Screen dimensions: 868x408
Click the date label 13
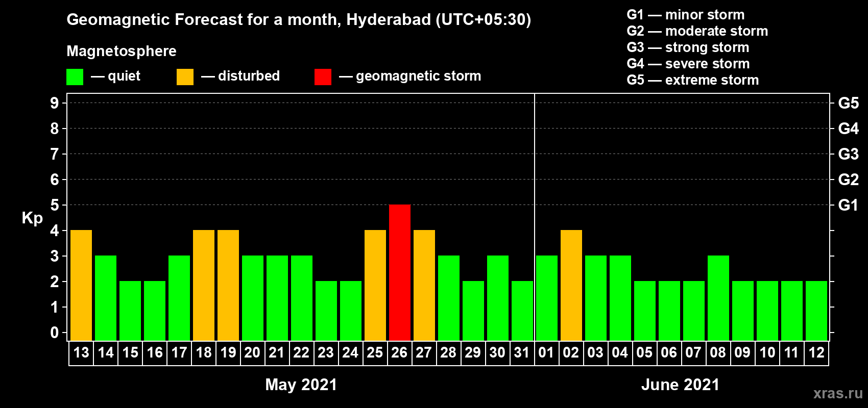(81, 352)
